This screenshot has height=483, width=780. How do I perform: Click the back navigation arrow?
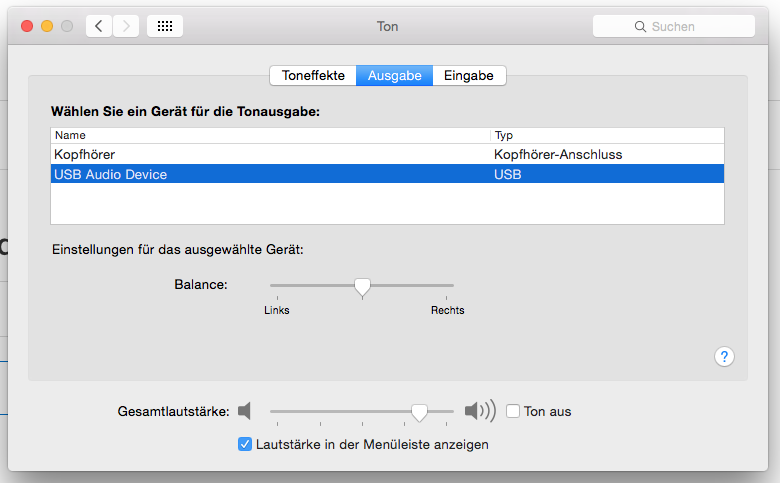pos(99,26)
